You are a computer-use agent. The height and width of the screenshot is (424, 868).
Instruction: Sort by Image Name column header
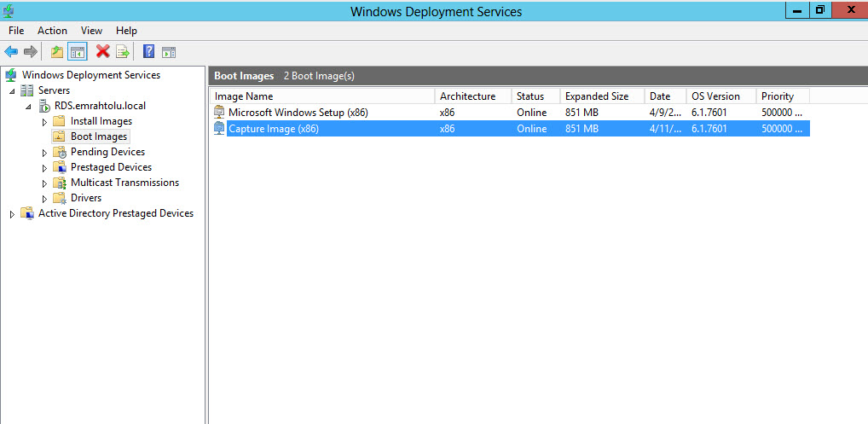tap(322, 96)
